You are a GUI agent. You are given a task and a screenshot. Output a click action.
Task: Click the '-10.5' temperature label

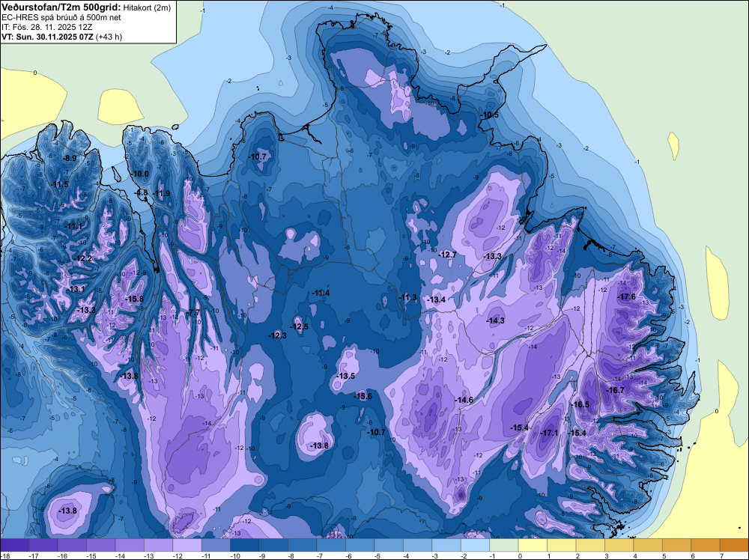(x=489, y=115)
